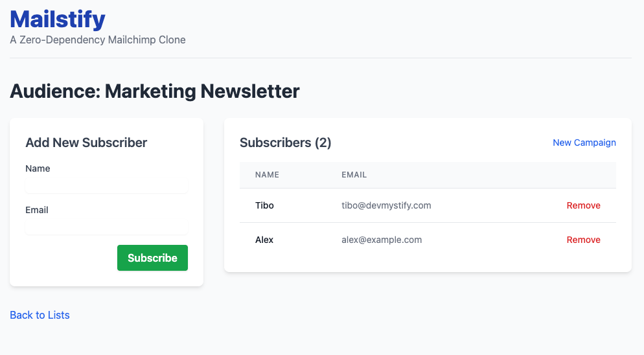This screenshot has height=355, width=644.
Task: Click the Email label in the form
Action: point(37,210)
